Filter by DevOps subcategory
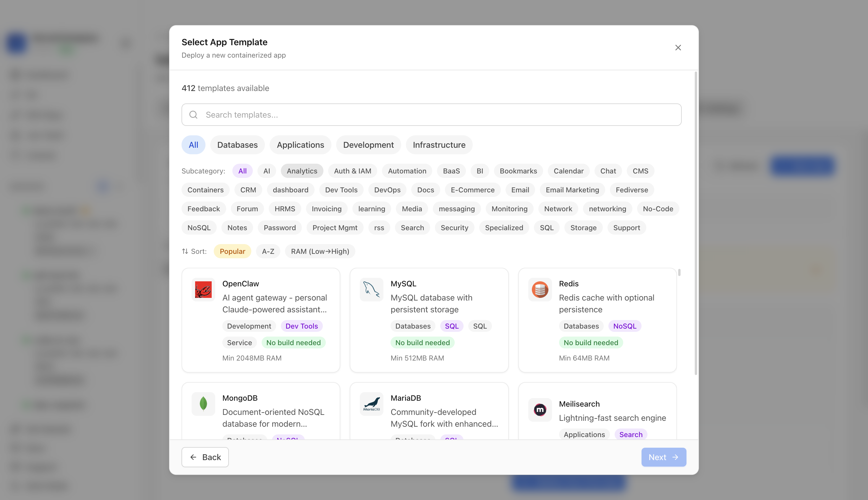This screenshot has height=500, width=868. [387, 190]
